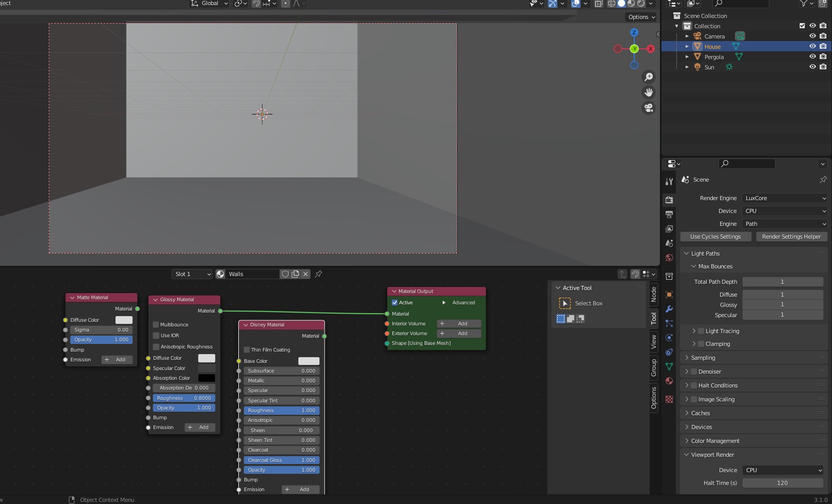Click the pan hand icon in viewport
This screenshot has height=504, width=832.
(649, 92)
